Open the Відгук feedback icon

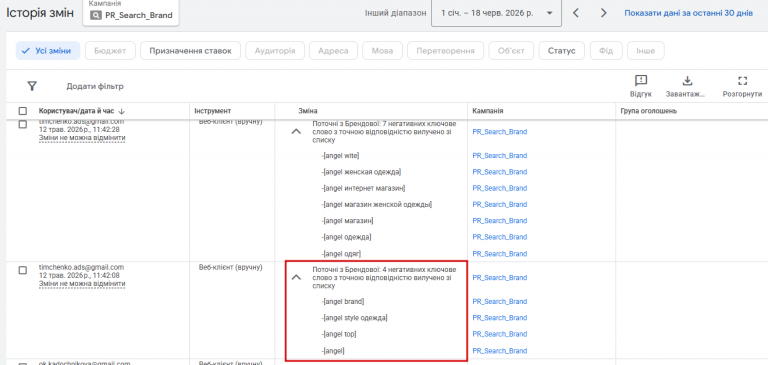[x=641, y=81]
